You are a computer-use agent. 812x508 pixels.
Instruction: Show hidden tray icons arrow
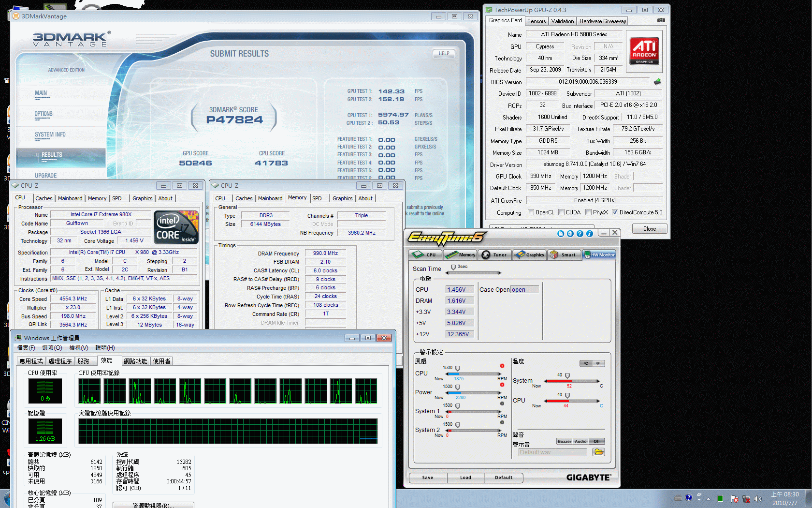click(709, 499)
